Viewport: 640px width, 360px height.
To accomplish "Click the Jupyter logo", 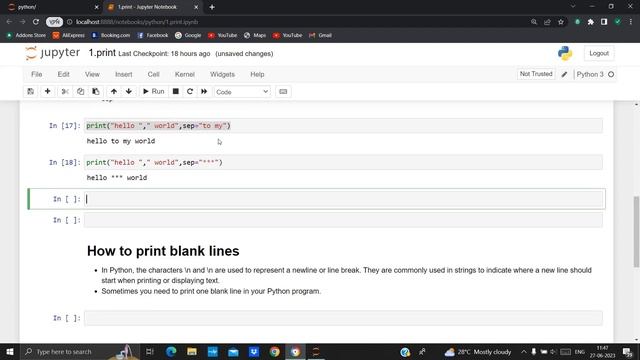I will pos(52,53).
